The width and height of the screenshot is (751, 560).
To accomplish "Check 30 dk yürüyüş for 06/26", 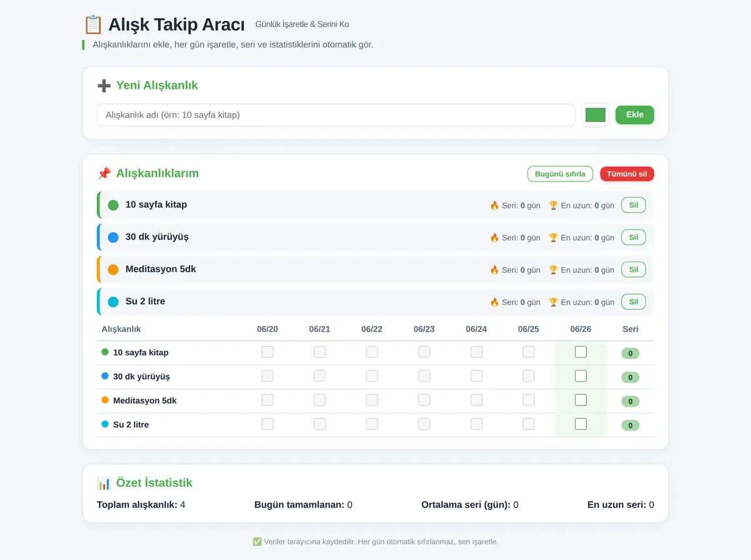I will coord(581,376).
